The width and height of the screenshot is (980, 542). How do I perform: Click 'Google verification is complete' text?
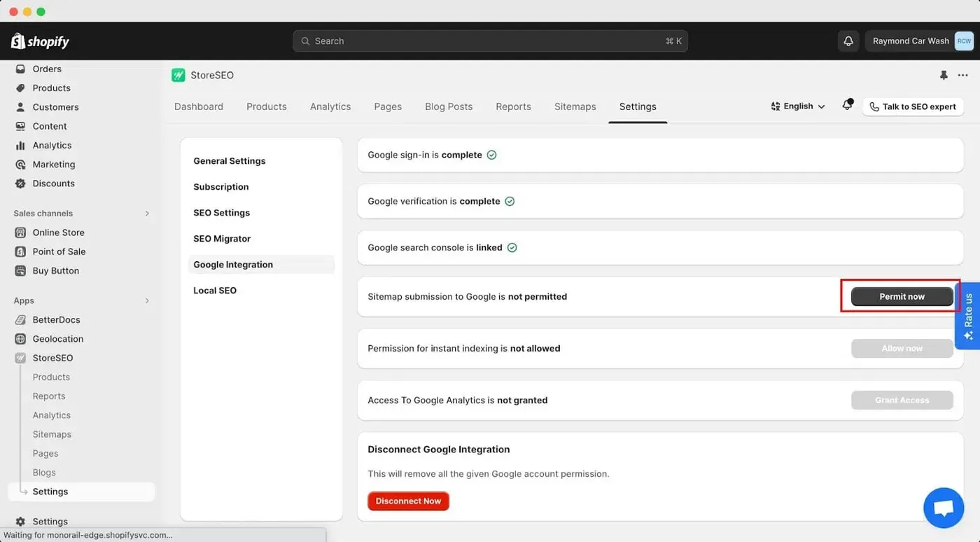tap(434, 201)
